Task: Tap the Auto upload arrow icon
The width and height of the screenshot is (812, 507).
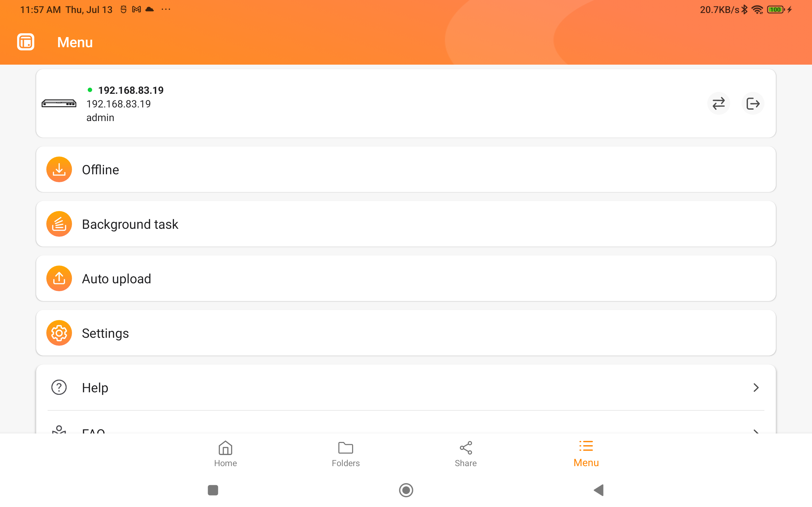Action: 59,278
